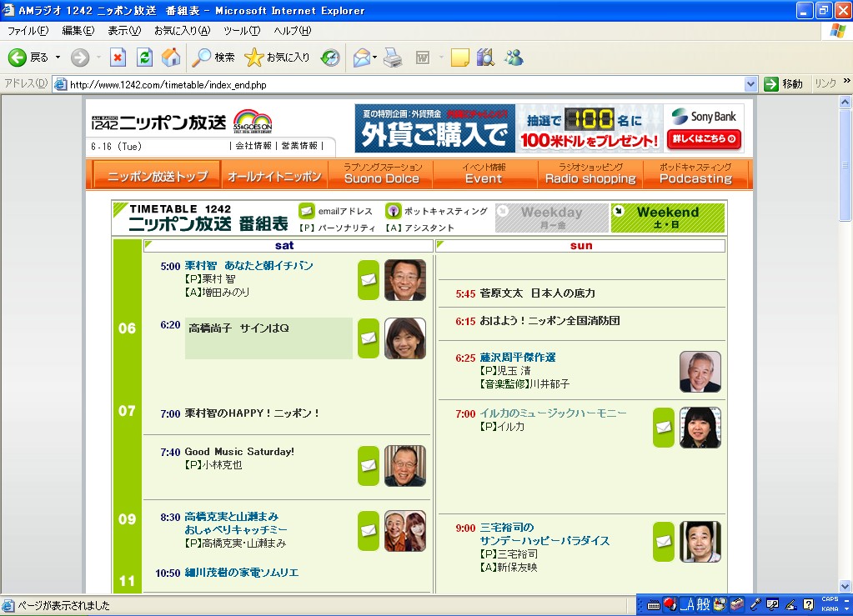Open the 藤沢周平傑作選 program link
The image size is (853, 616).
517,357
